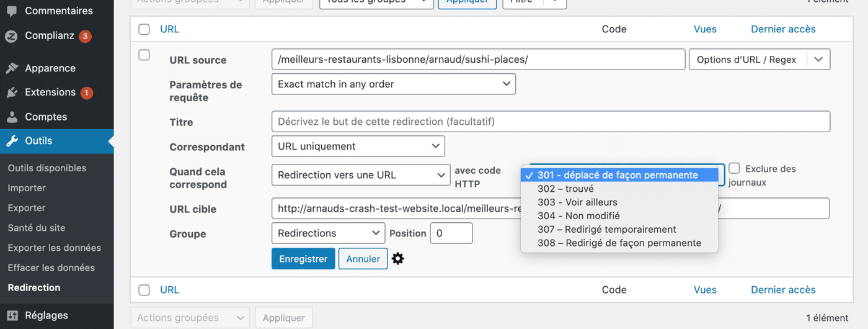
Task: Tick the select-all checkbox in header row
Action: [144, 29]
